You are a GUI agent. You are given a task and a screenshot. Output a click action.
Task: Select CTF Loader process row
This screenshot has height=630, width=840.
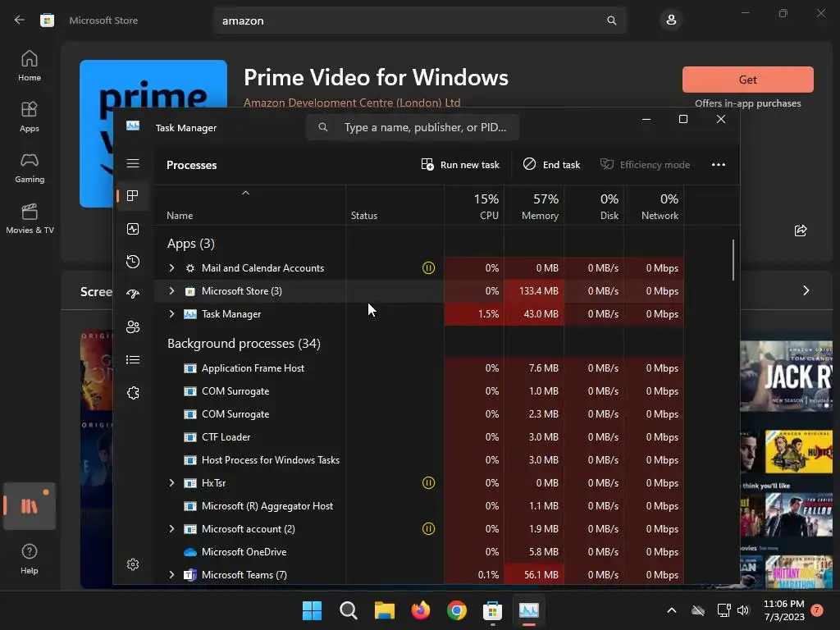419,437
